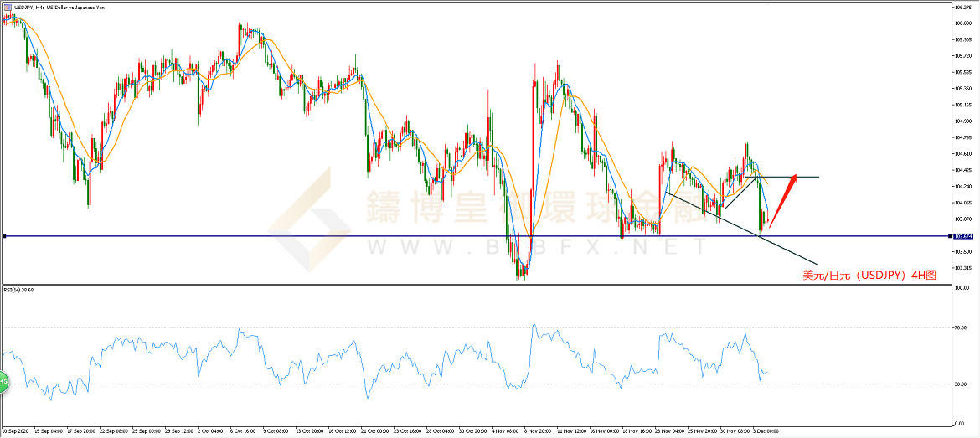Click the green circular badge on left edge
This screenshot has height=438, width=980.
click(x=3, y=382)
